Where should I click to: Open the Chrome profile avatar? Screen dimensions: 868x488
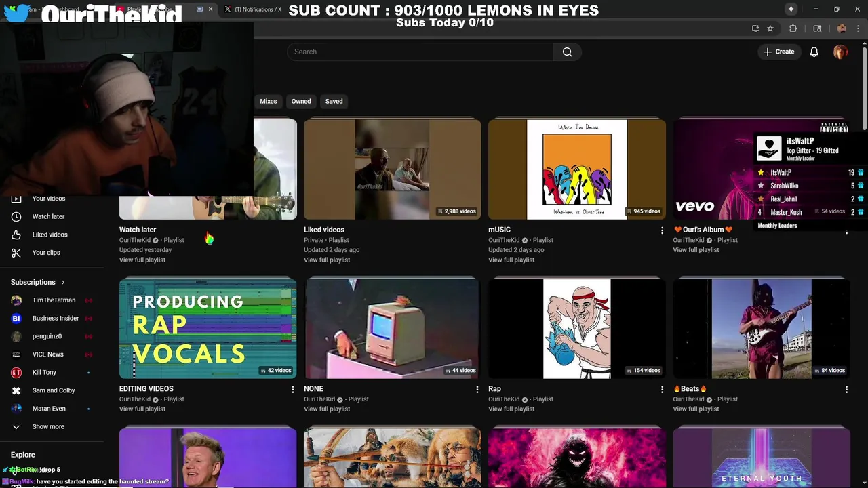(842, 28)
